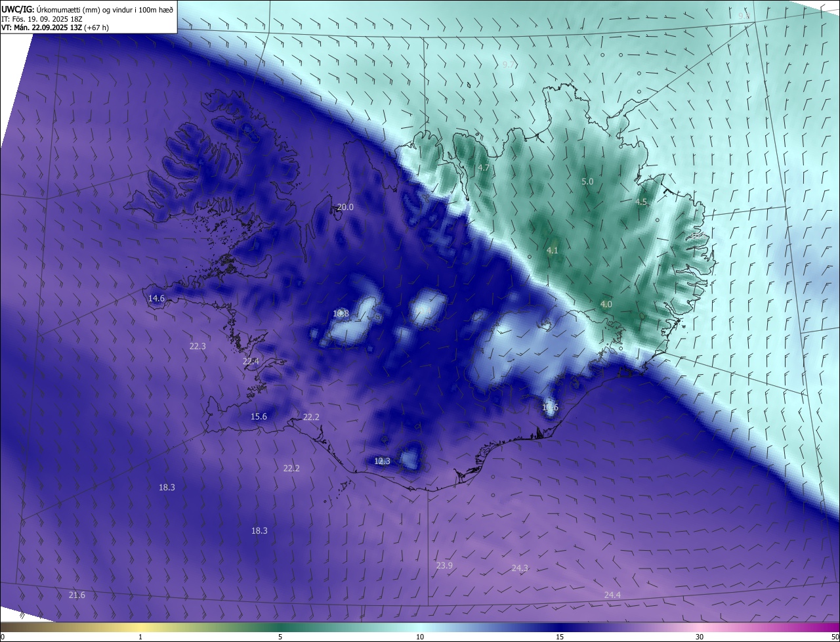This screenshot has width=840, height=642.
Task: Click the 10.6 value label
Action: [x=550, y=407]
